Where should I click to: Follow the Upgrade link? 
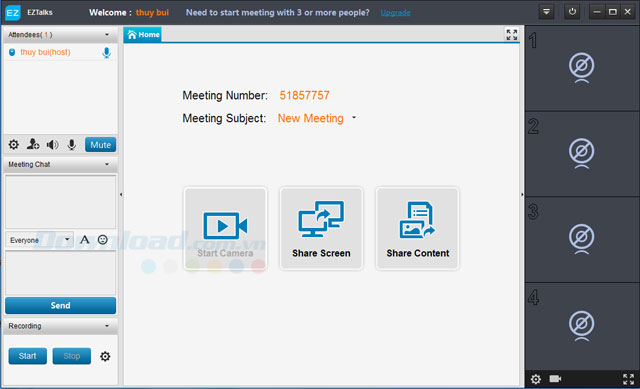396,13
